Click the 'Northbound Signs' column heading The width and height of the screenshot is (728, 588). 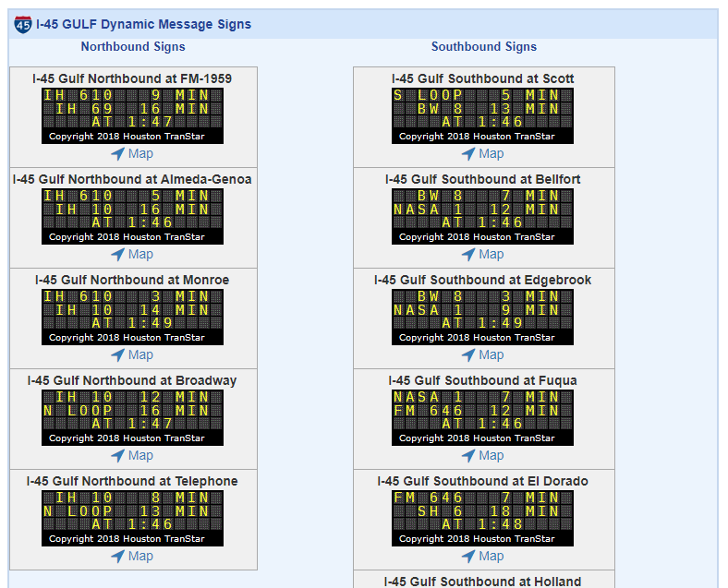coord(133,47)
